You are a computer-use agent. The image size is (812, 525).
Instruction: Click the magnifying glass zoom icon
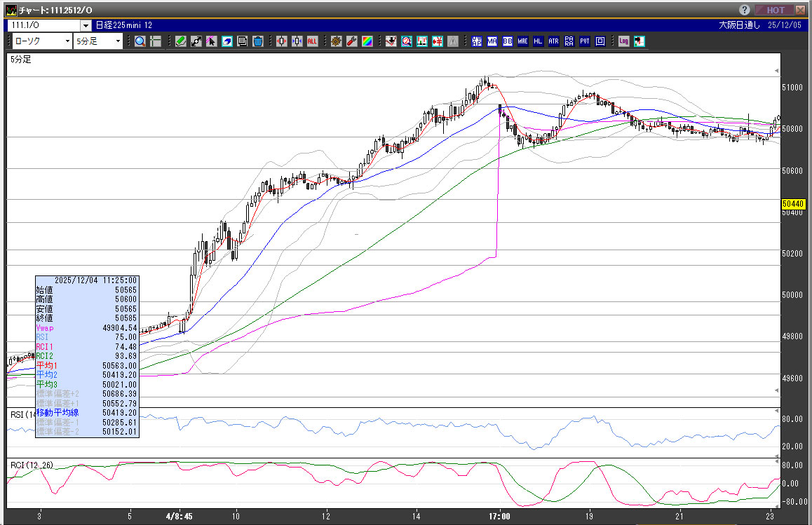point(140,41)
